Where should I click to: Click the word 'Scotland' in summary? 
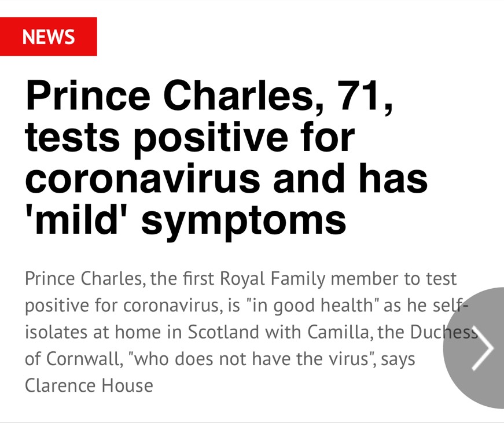(223, 332)
